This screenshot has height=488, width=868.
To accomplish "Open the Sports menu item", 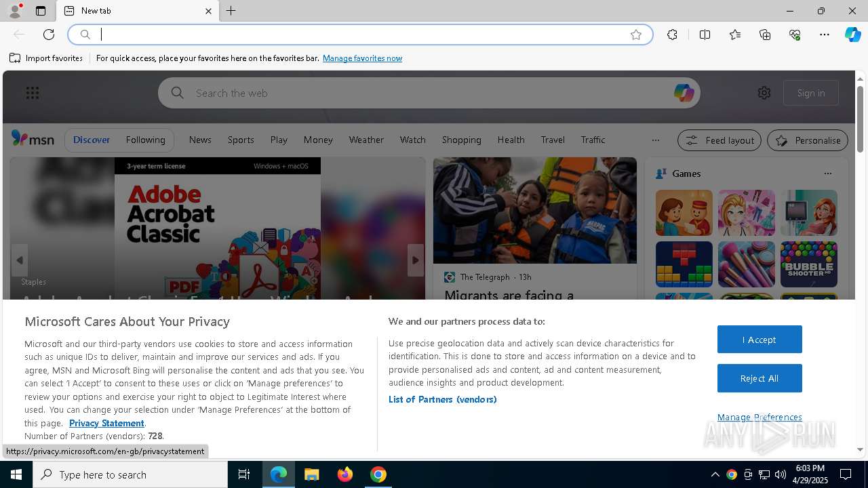I will pos(241,140).
